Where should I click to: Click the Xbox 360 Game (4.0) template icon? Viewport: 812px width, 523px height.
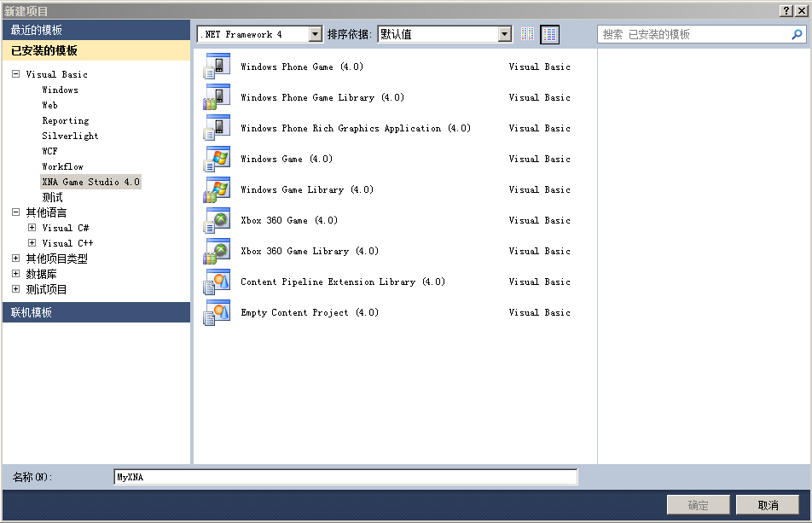click(217, 220)
